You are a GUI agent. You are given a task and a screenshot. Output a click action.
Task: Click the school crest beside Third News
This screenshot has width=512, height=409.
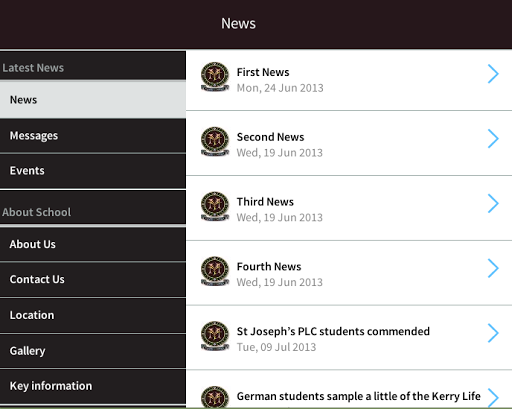point(215,206)
